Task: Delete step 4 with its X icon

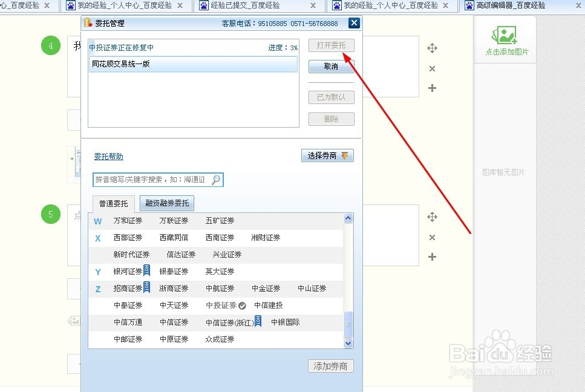Action: [432, 68]
